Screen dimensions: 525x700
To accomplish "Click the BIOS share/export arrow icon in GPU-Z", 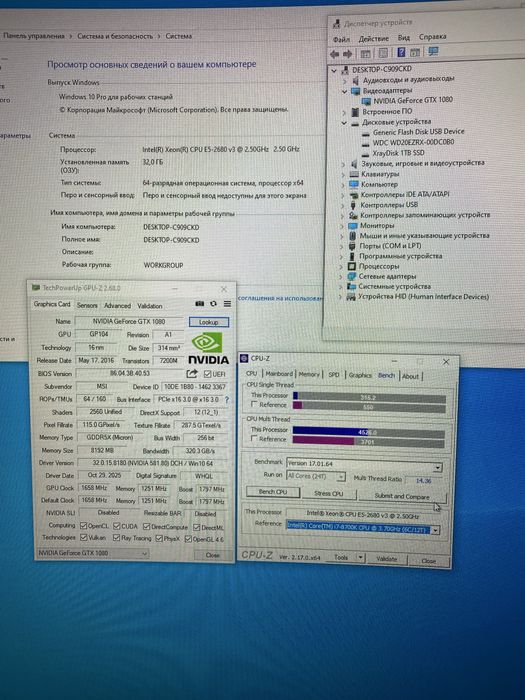I will [x=192, y=374].
